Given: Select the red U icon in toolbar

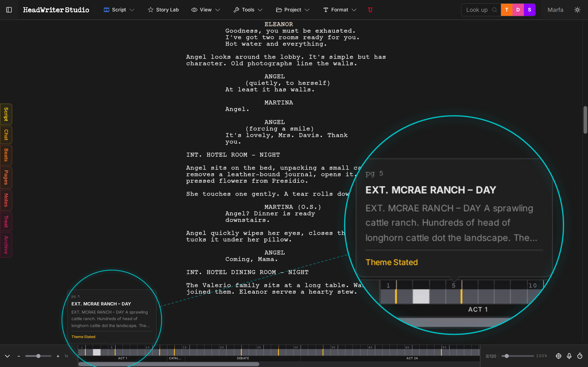Looking at the screenshot, I should [x=370, y=10].
